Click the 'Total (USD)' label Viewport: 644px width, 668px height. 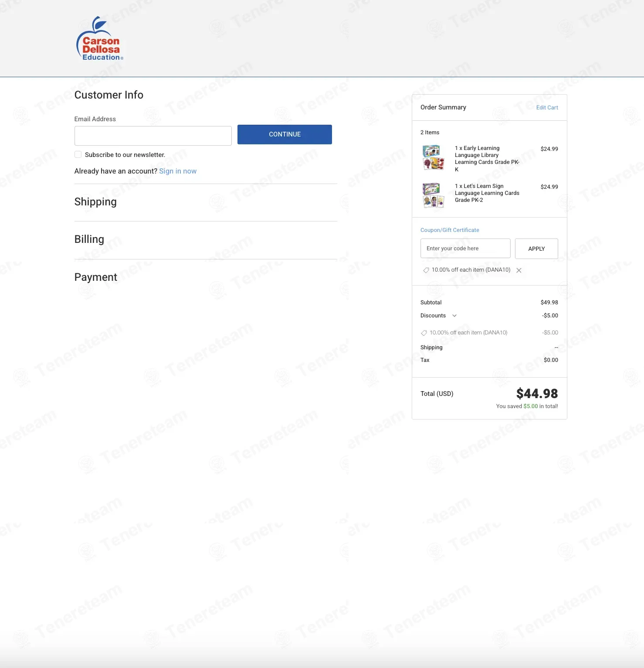point(437,394)
